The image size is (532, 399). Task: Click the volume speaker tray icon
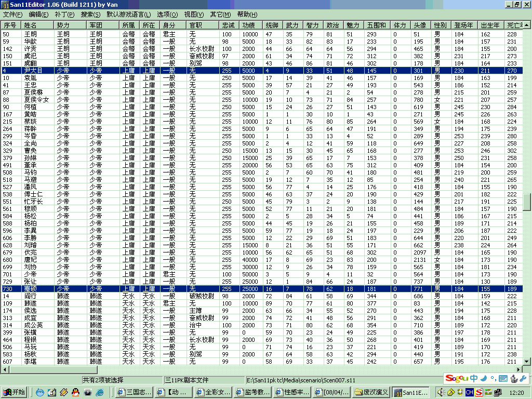tap(440, 392)
